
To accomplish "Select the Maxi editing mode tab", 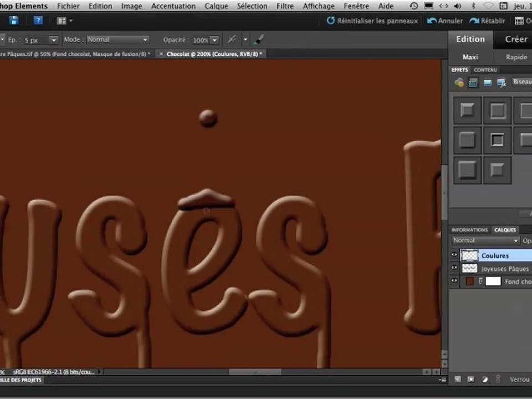I will 470,57.
